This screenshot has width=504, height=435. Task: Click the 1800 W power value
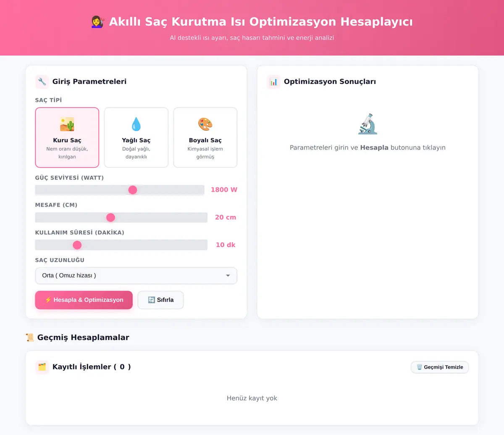tap(224, 190)
